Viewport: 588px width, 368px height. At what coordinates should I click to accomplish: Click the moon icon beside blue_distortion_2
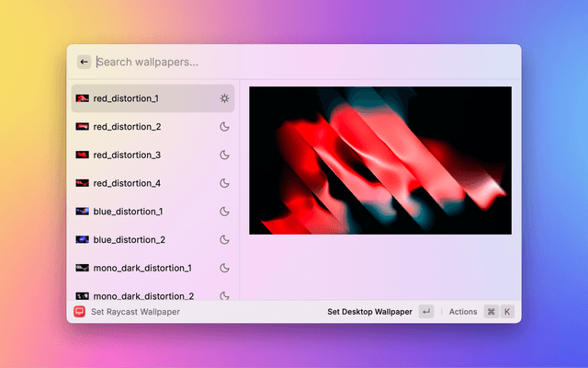coord(224,240)
